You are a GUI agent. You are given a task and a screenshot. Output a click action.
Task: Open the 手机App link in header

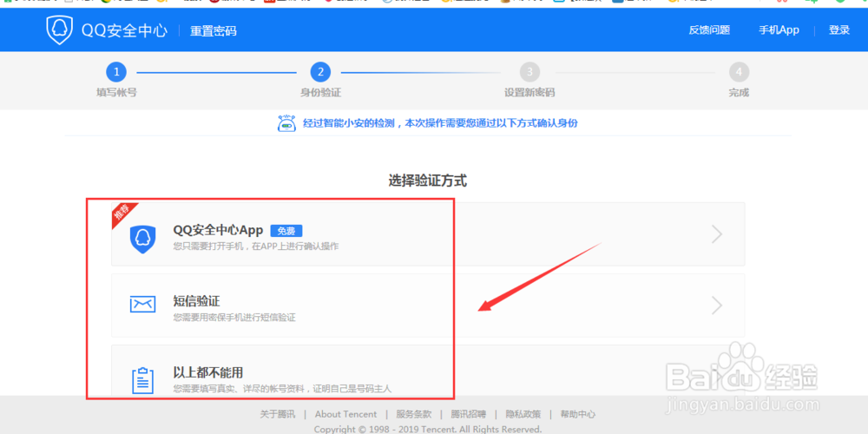click(779, 30)
